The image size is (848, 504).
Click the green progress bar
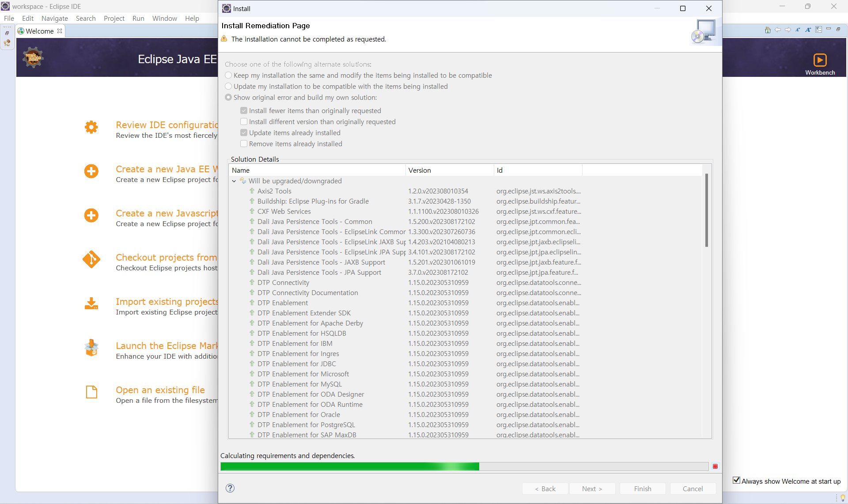click(x=350, y=466)
